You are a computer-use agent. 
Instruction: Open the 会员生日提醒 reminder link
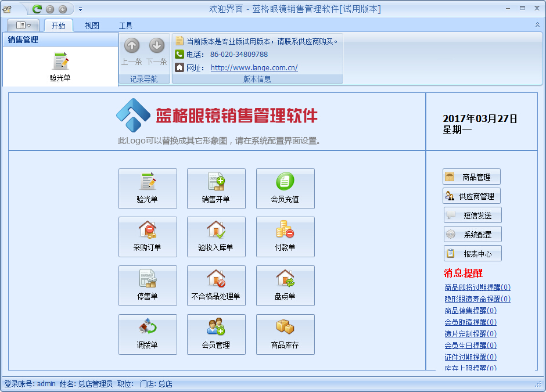(x=470, y=346)
